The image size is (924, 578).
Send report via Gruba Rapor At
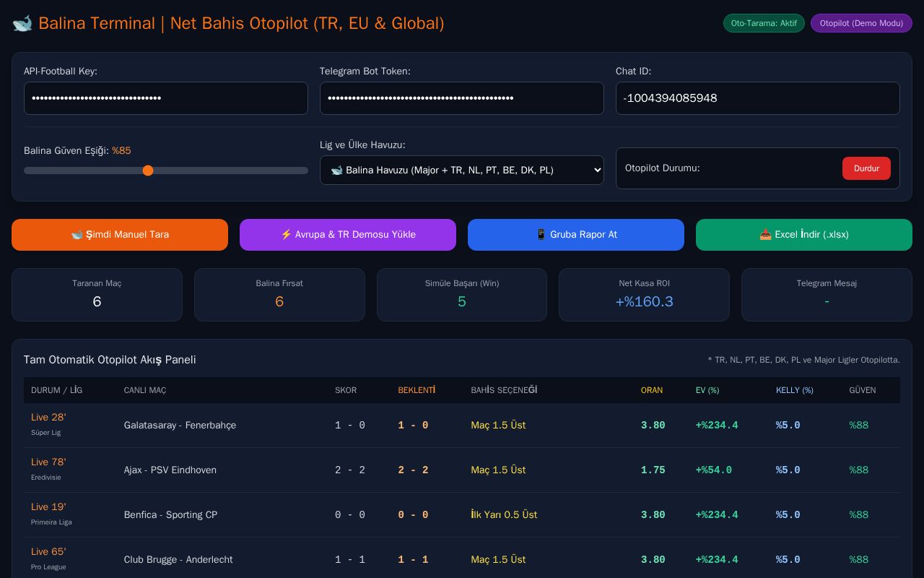tap(576, 235)
